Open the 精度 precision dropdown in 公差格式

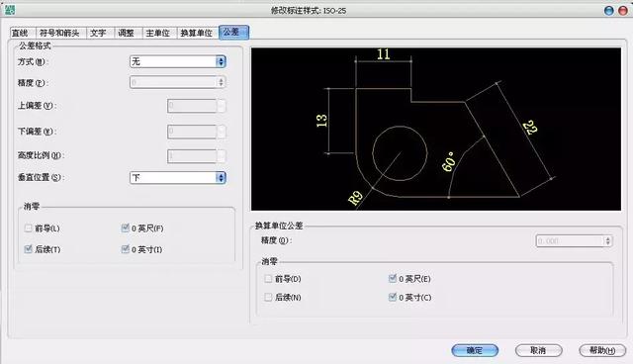(x=178, y=82)
